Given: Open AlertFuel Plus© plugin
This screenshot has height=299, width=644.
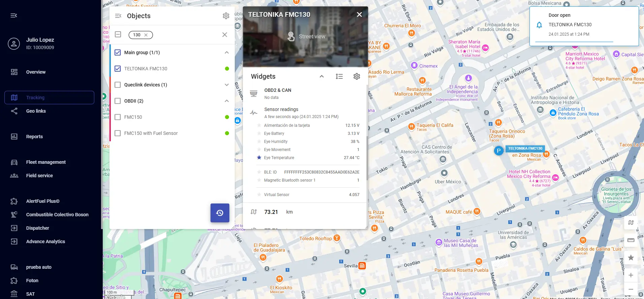Looking at the screenshot, I should [49, 201].
